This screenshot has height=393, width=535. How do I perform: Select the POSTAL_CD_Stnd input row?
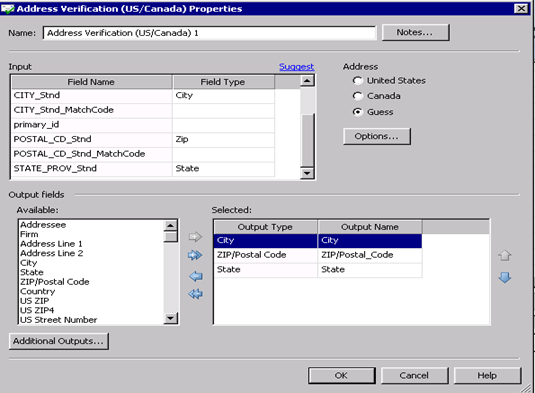(92, 140)
